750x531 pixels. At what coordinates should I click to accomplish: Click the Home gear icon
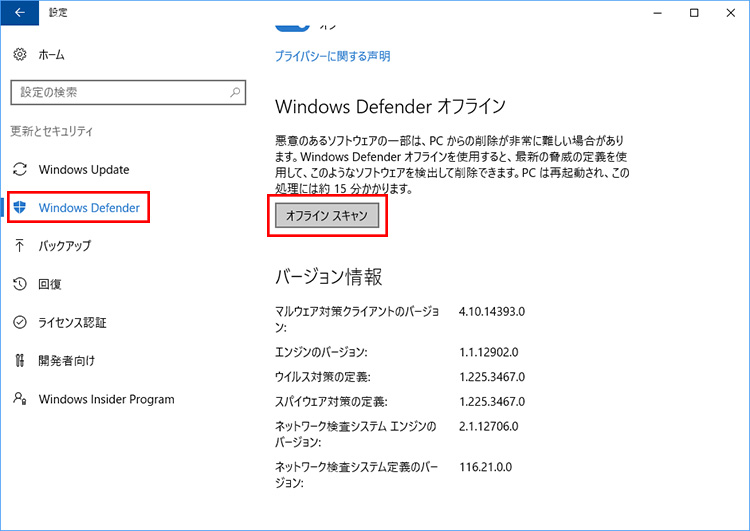point(19,55)
